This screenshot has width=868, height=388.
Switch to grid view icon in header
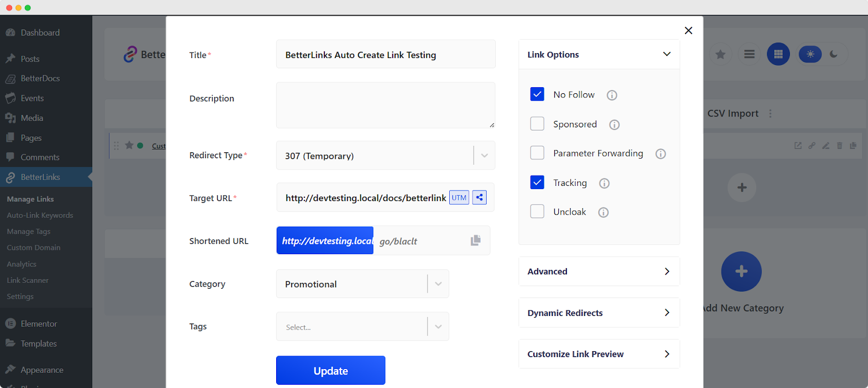(778, 54)
